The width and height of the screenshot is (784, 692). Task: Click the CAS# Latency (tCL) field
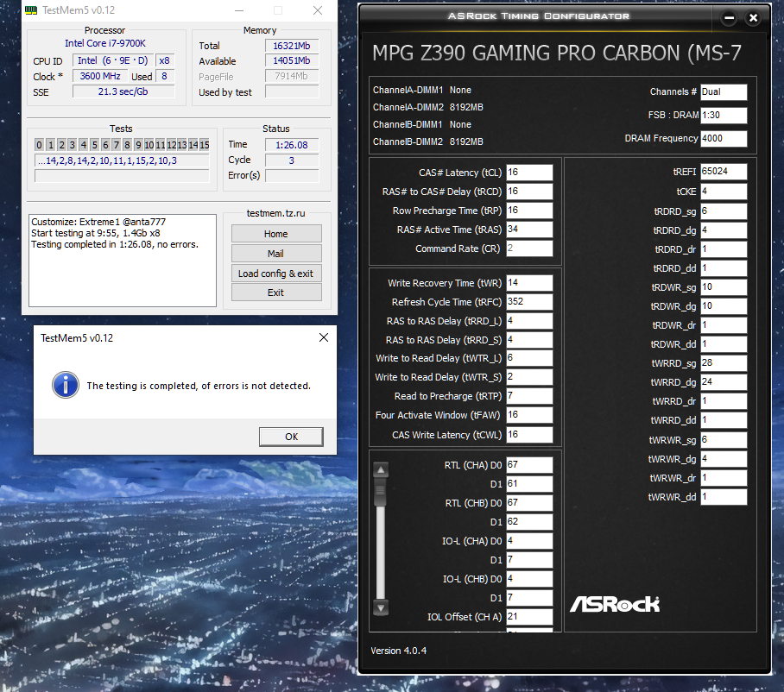529,173
